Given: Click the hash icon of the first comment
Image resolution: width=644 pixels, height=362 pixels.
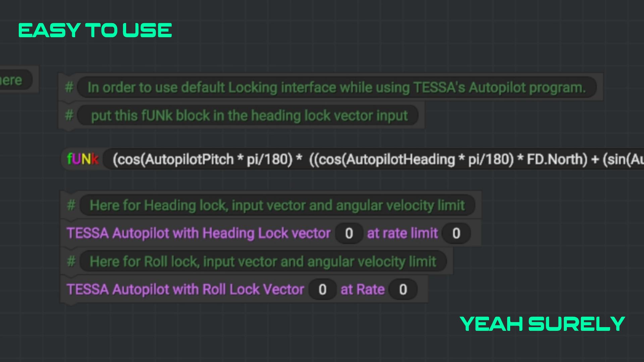Looking at the screenshot, I should click(69, 87).
